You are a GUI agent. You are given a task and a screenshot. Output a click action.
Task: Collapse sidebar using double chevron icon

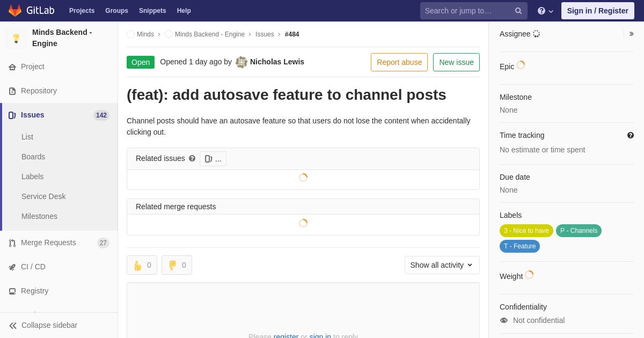coord(13,326)
